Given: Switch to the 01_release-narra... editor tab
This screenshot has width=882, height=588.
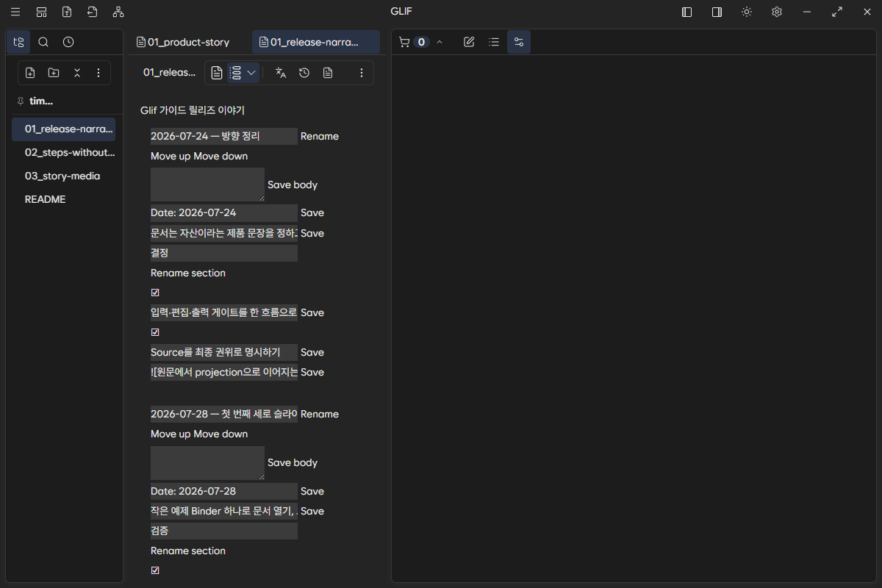Looking at the screenshot, I should pos(316,42).
